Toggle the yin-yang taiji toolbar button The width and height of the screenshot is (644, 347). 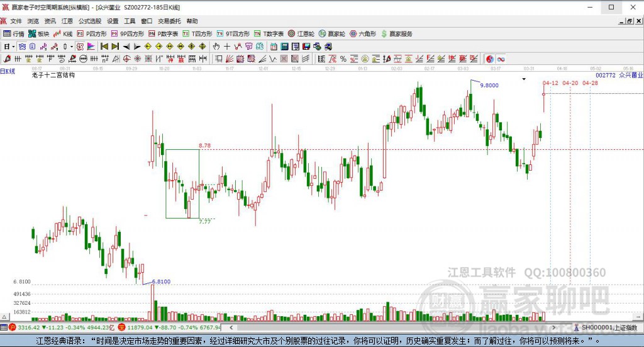click(489, 59)
